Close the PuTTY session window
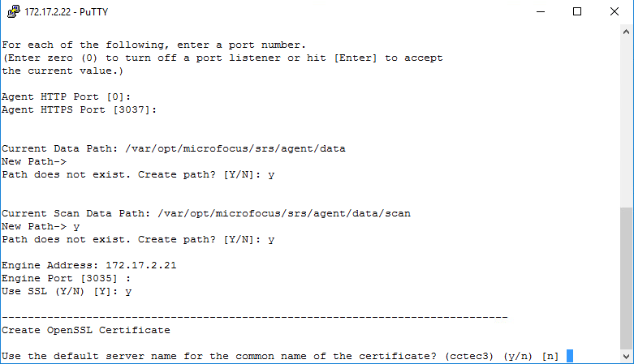The height and width of the screenshot is (364, 634). [x=615, y=11]
